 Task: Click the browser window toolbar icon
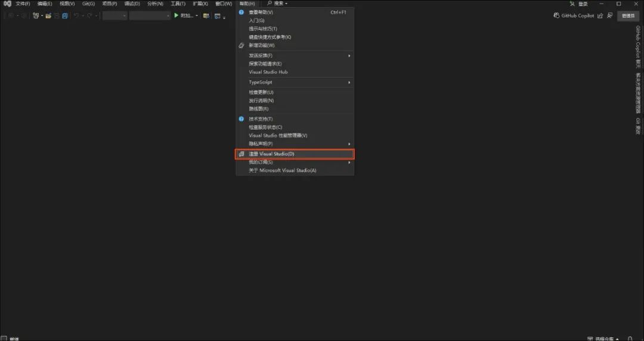(217, 16)
